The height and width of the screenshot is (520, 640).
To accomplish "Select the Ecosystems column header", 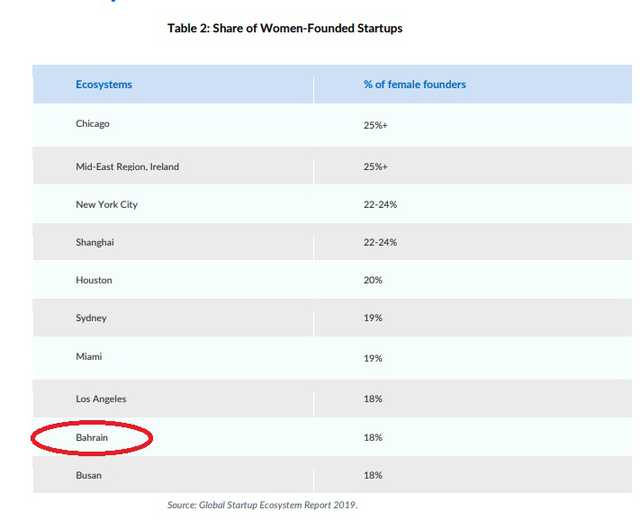I will pyautogui.click(x=104, y=85).
